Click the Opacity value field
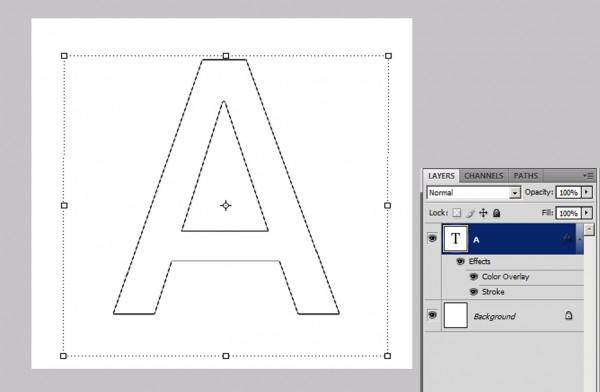The image size is (600, 392). 569,192
